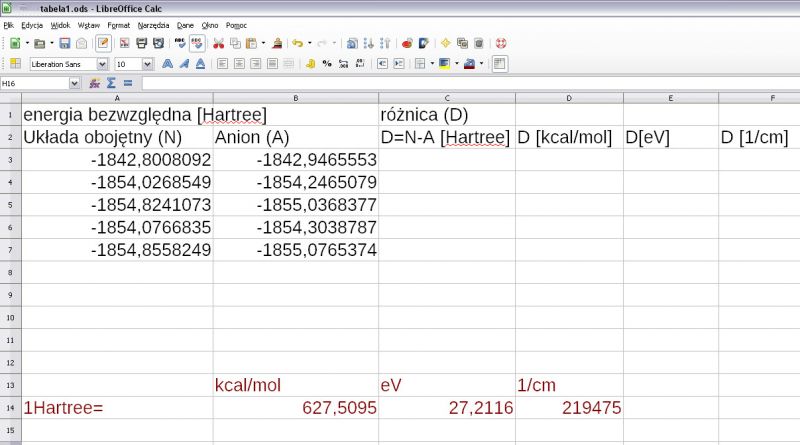
Task: Click the Sum (Sigma) icon
Action: pos(111,83)
